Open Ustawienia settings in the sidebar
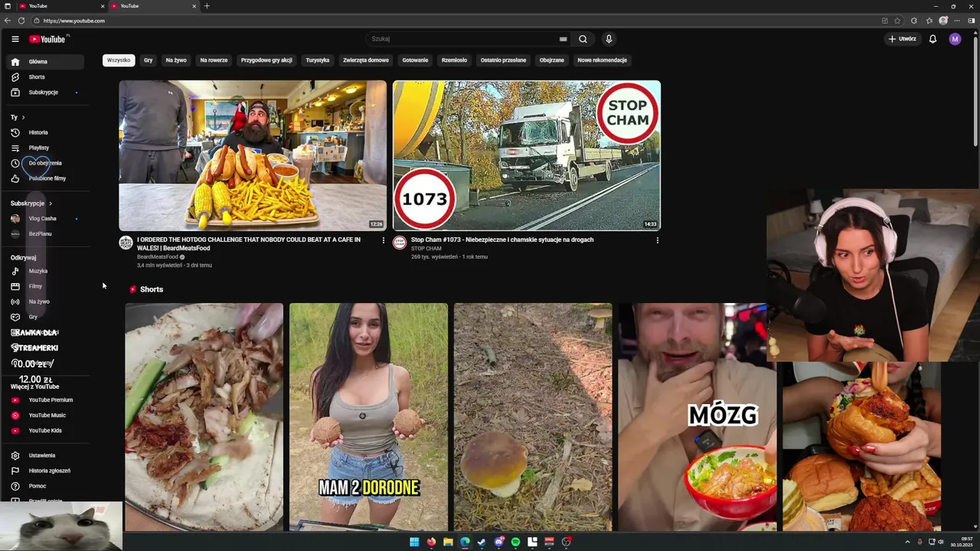The width and height of the screenshot is (980, 551). pyautogui.click(x=45, y=455)
